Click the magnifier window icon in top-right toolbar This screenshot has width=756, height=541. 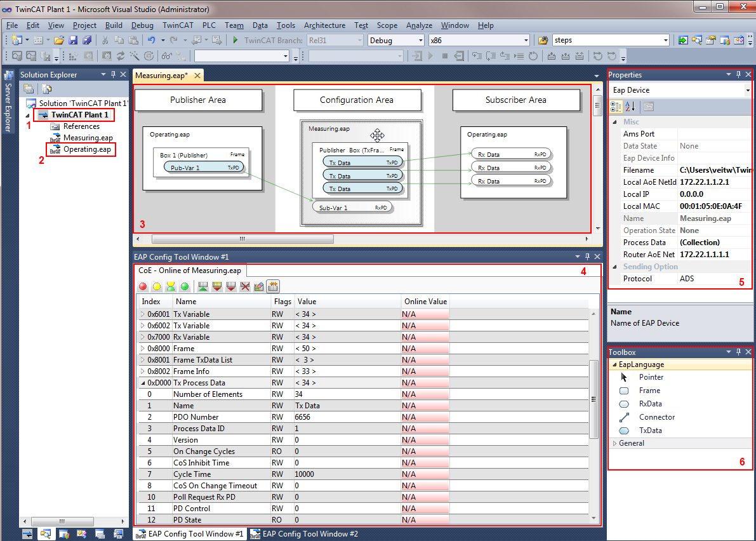(697, 40)
